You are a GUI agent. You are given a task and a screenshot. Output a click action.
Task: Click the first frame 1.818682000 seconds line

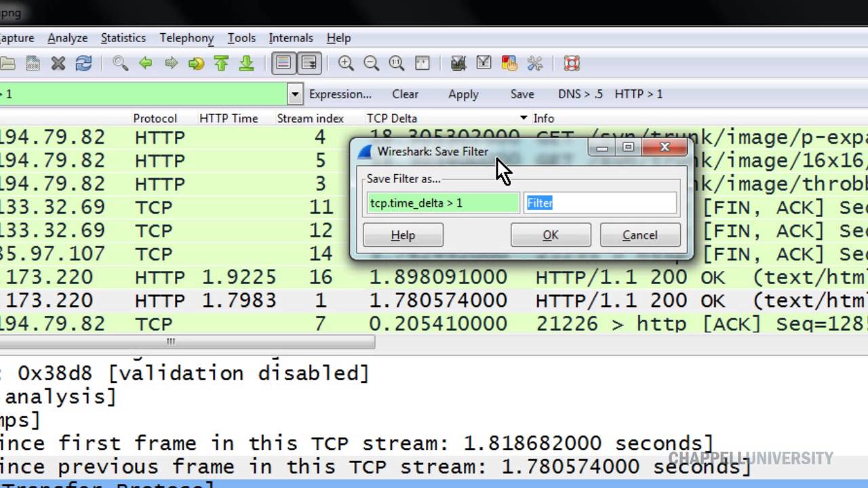click(x=356, y=444)
